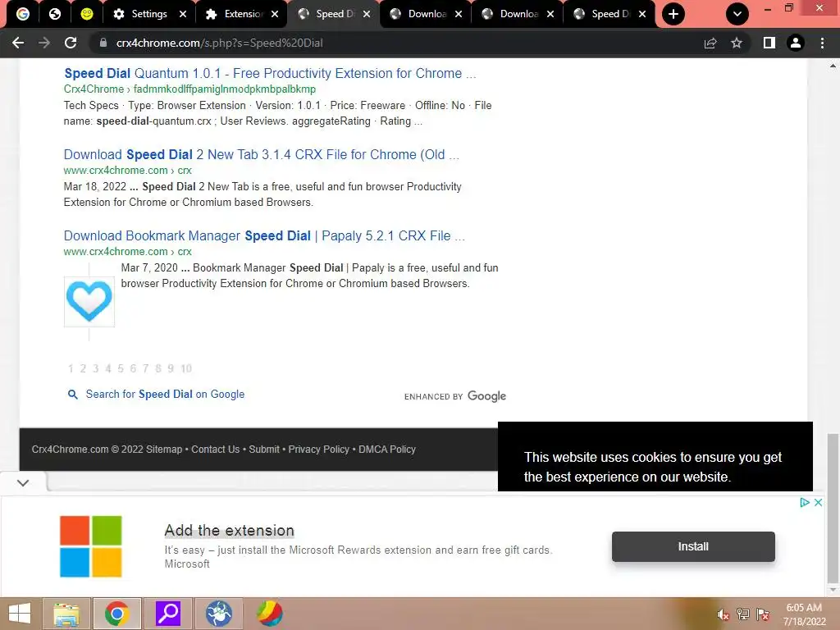Go to results page 10
The height and width of the screenshot is (630, 840).
tap(186, 368)
